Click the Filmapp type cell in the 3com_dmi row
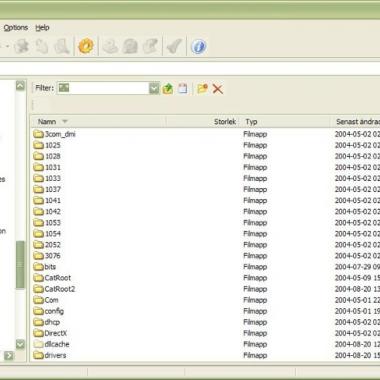This screenshot has width=380, height=380. tap(255, 134)
